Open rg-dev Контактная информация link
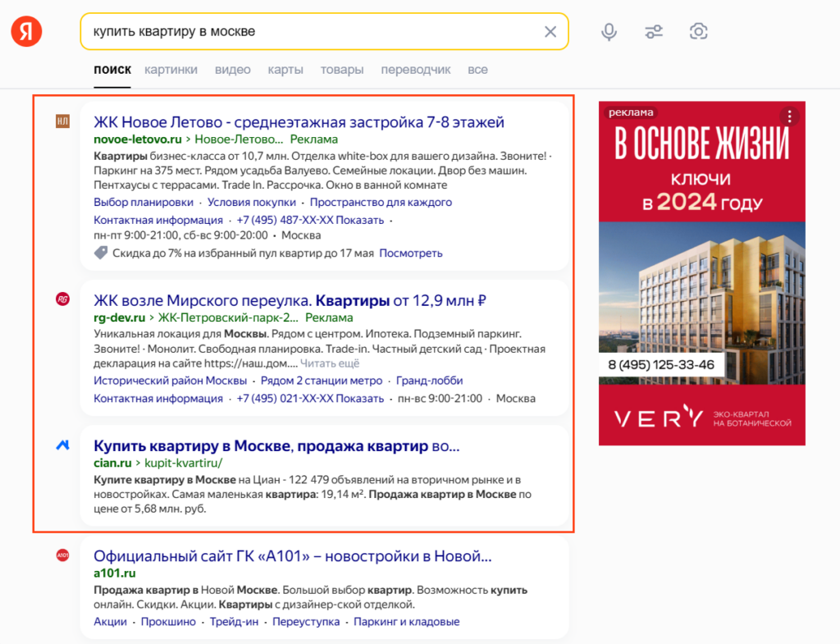 (x=158, y=399)
